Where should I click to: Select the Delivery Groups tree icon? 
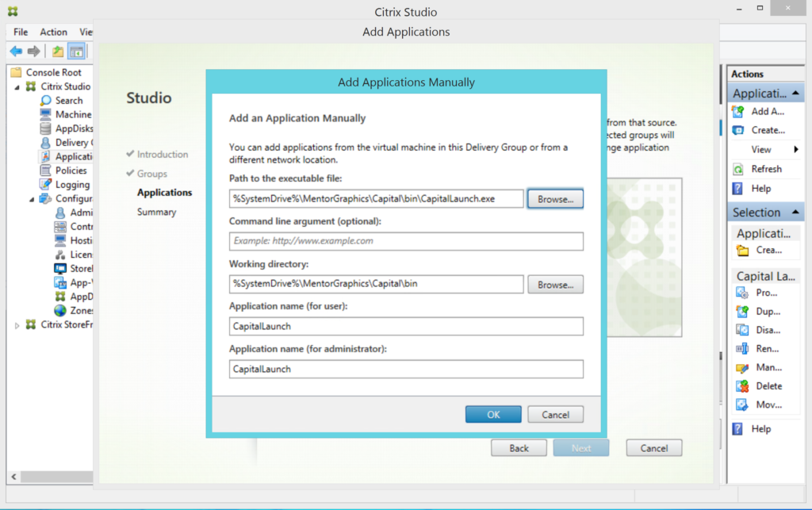coord(45,143)
